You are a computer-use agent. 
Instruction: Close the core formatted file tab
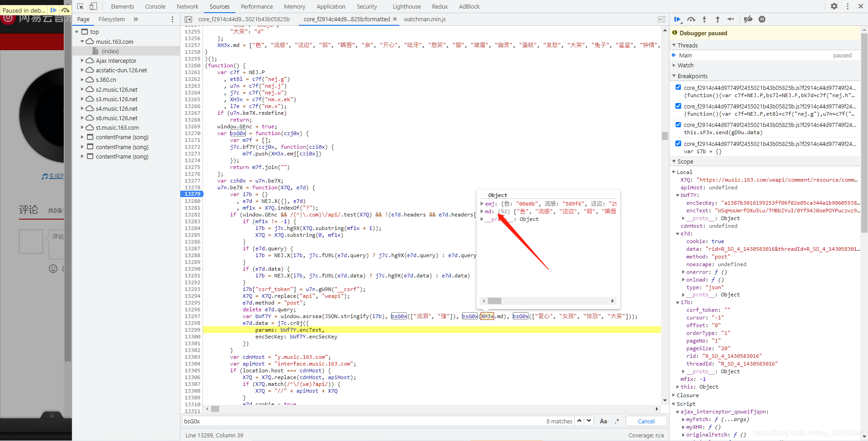coord(395,19)
